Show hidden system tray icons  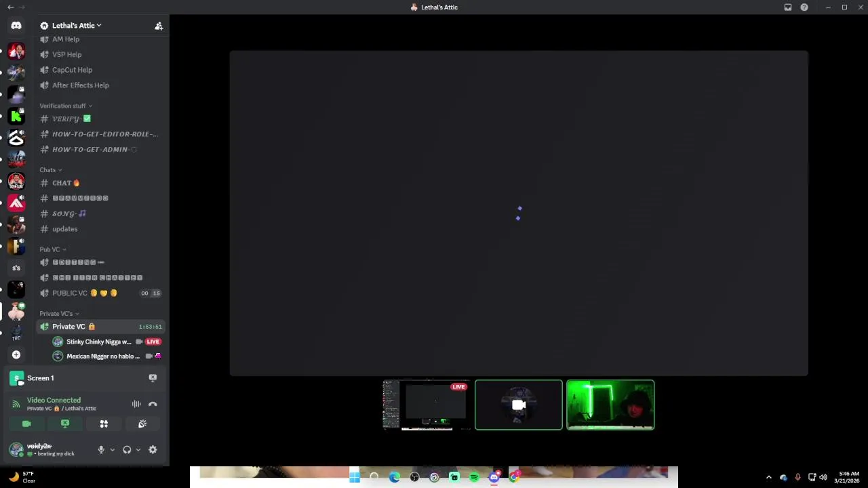[768, 477]
